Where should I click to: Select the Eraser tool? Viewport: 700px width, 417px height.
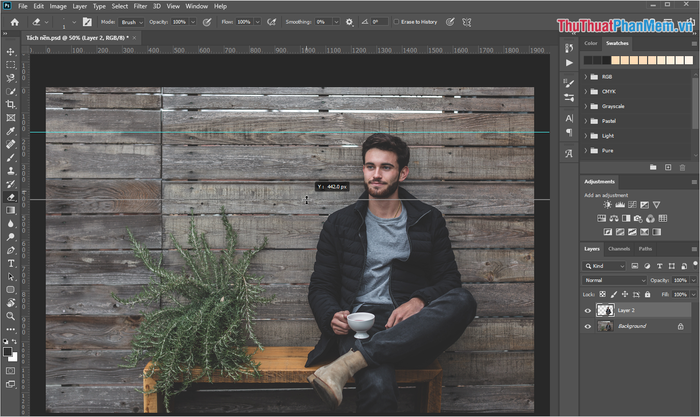(11, 197)
